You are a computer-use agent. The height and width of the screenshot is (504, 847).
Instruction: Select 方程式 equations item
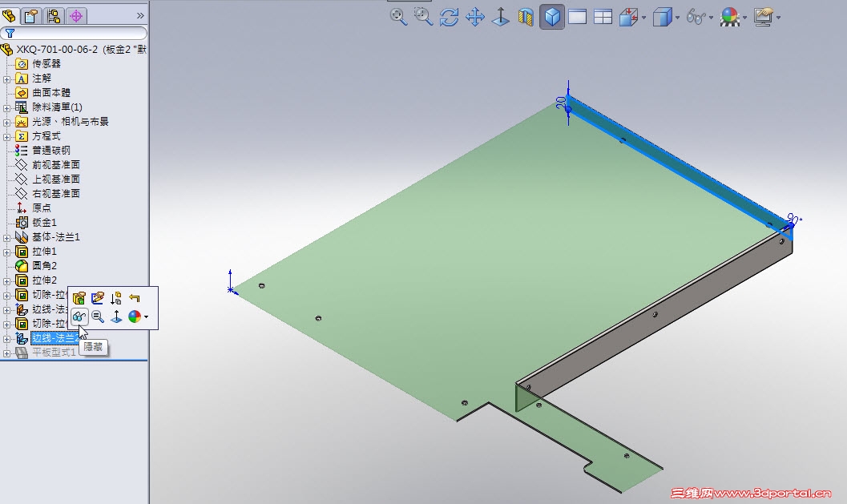pos(46,136)
